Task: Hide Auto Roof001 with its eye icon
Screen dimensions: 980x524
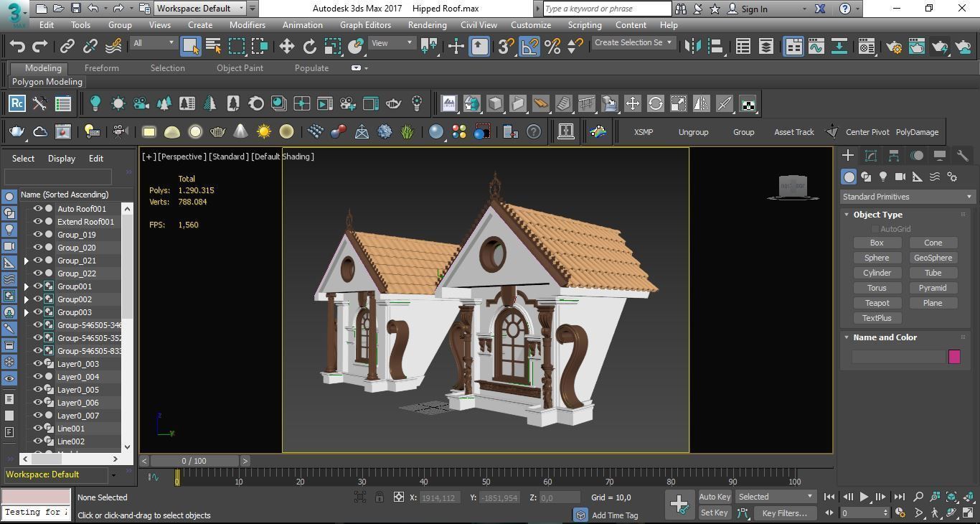Action: 38,208
